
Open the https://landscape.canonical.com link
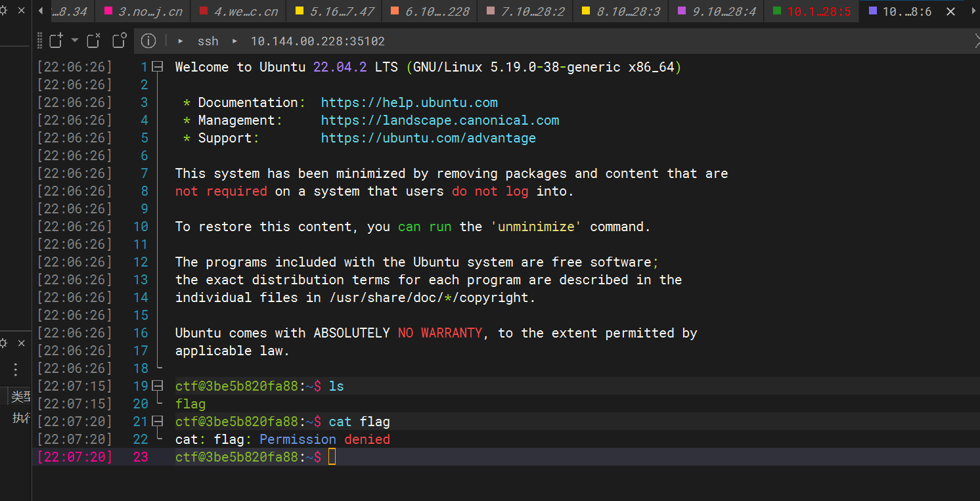(440, 120)
